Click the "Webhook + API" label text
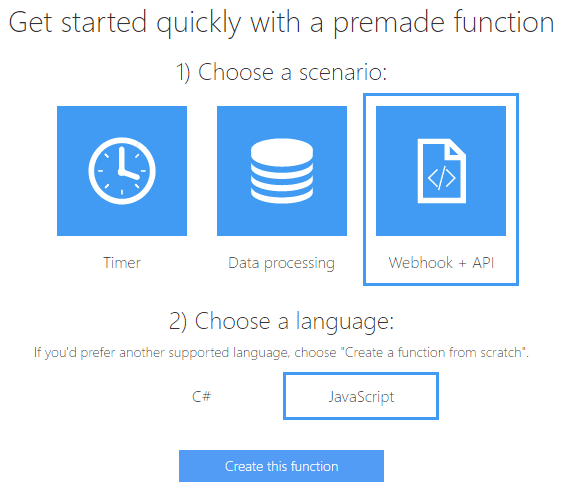Image resolution: width=572 pixels, height=502 pixels. [x=441, y=263]
